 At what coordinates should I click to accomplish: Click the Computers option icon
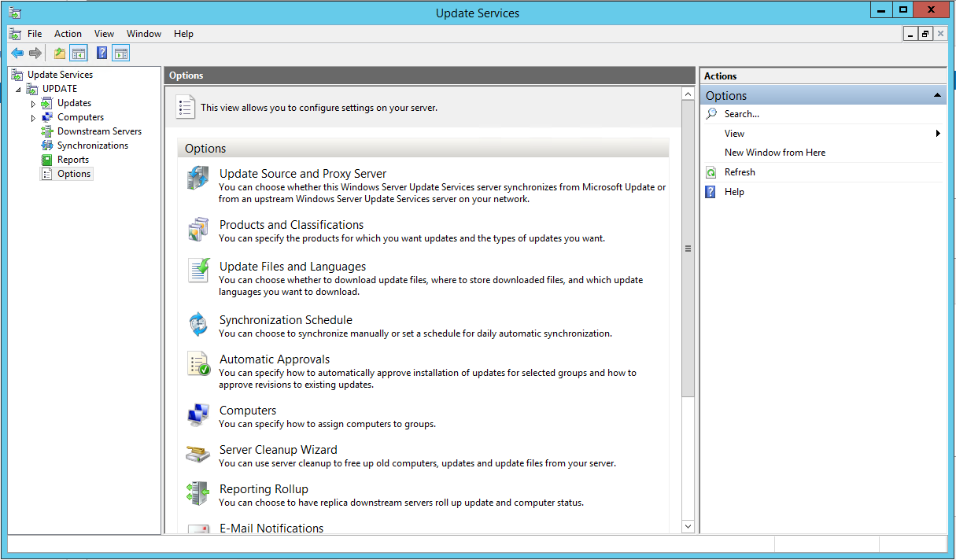coord(198,414)
